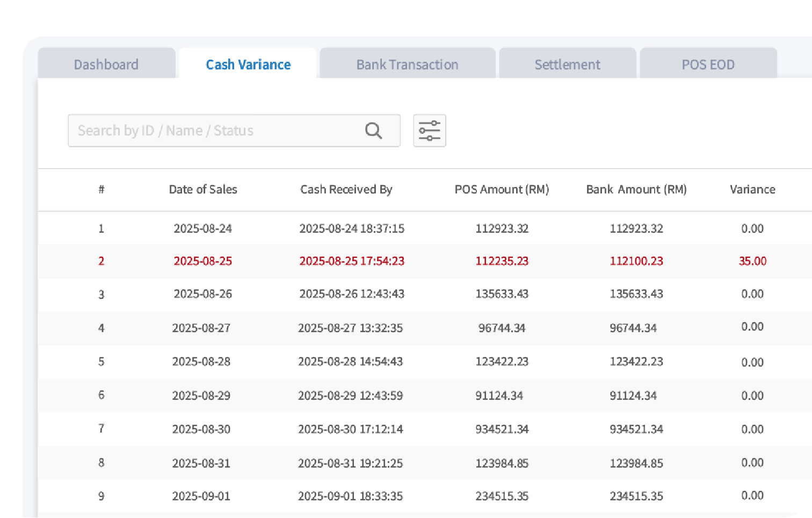Click the Cash Received By column header
Viewport: 812px width, 518px height.
coord(346,189)
